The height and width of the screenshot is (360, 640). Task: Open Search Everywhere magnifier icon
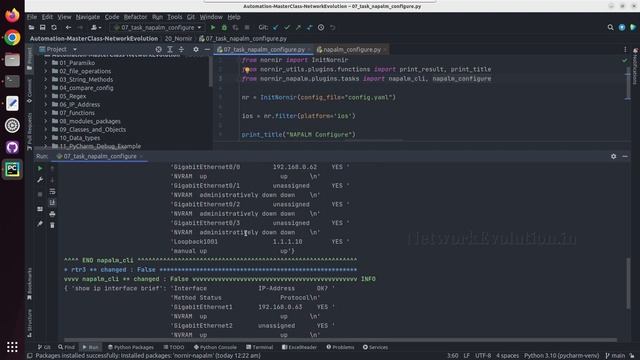610,27
